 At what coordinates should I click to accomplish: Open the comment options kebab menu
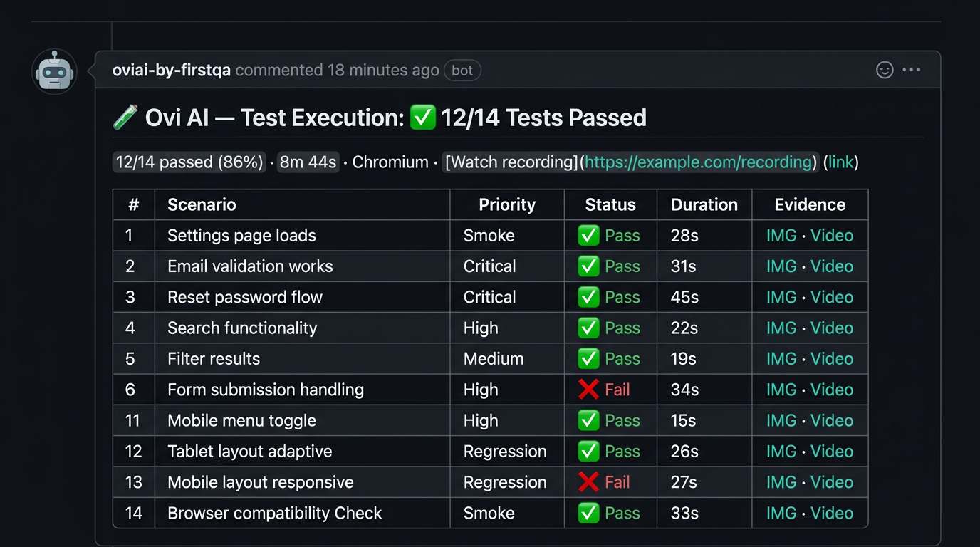[912, 70]
